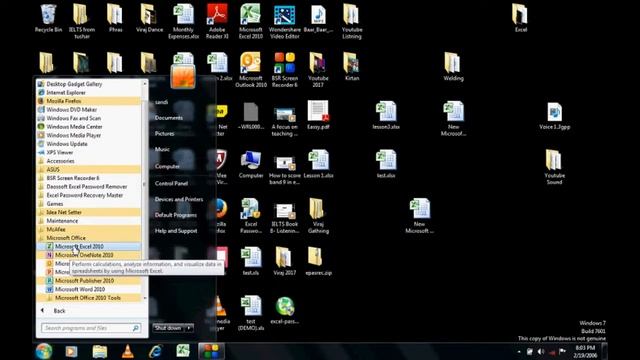Show hidden system tray icons arrow
This screenshot has height=360, width=640.
click(x=519, y=351)
